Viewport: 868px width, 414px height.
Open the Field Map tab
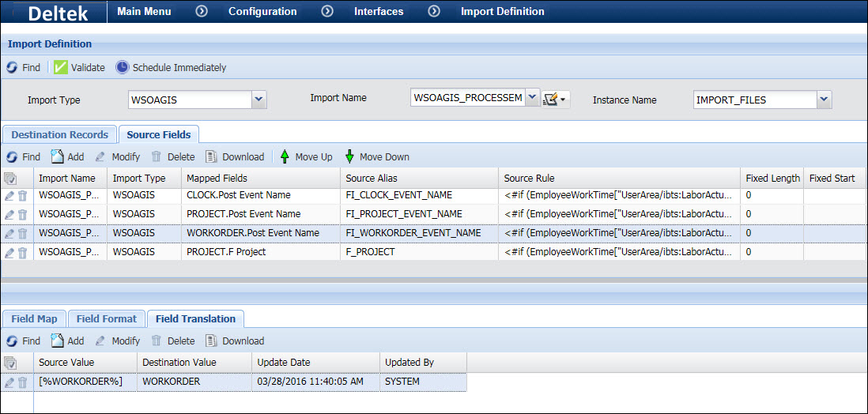point(34,319)
